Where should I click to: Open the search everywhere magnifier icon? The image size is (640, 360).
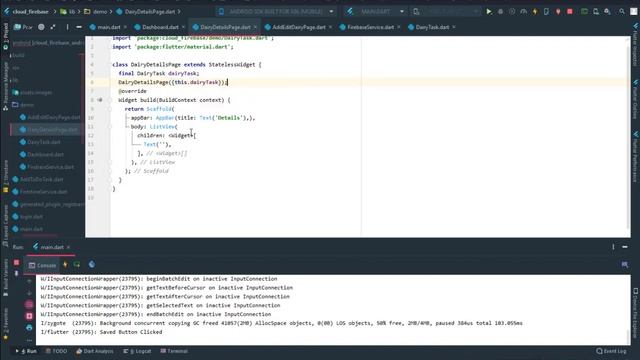click(x=622, y=12)
